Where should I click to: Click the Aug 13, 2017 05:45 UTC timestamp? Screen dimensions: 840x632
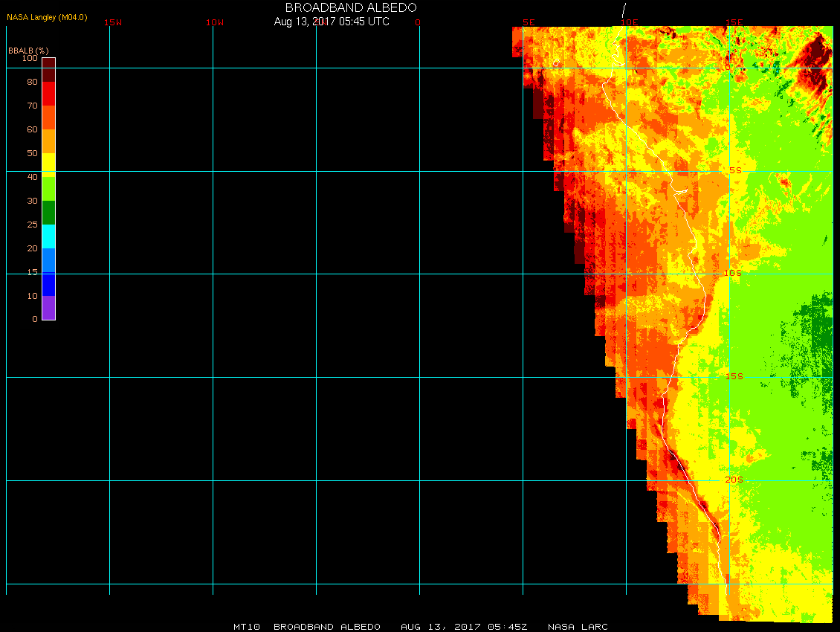[x=332, y=22]
